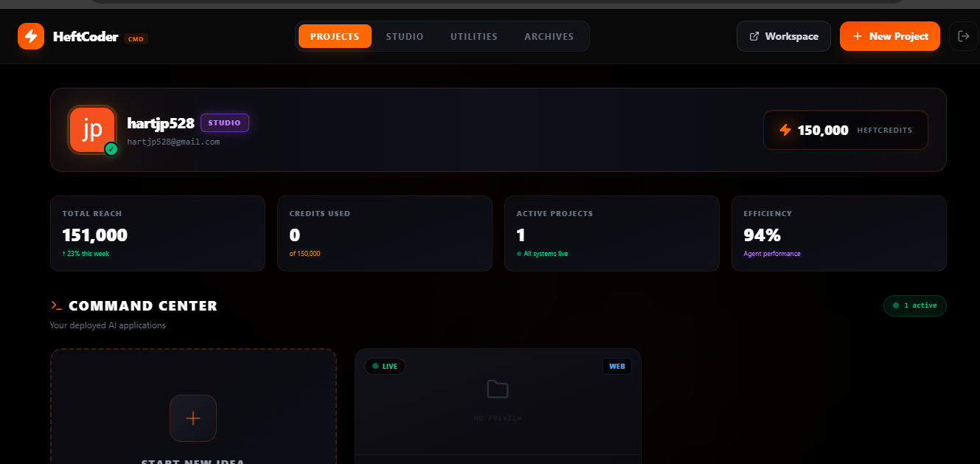Click the HeftCoder lightning bolt logo
Screen dimensions: 980x464
pyautogui.click(x=31, y=36)
